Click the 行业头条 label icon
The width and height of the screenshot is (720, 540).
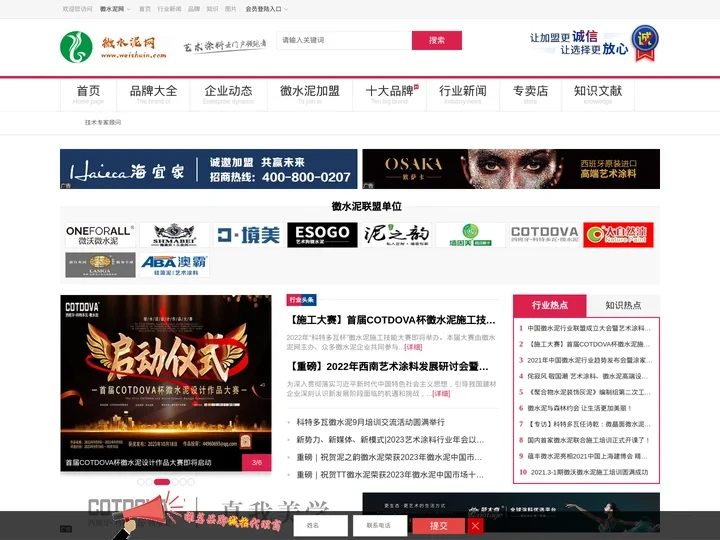301,299
